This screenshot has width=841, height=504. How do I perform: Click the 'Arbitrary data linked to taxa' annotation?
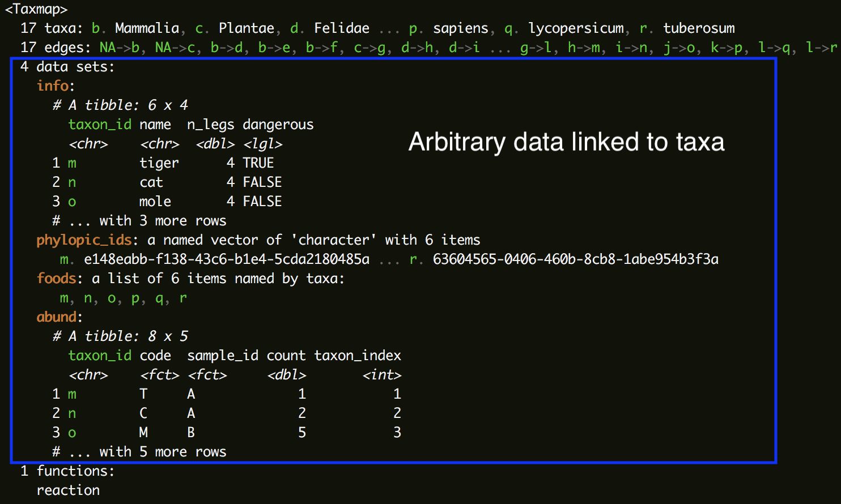point(566,142)
